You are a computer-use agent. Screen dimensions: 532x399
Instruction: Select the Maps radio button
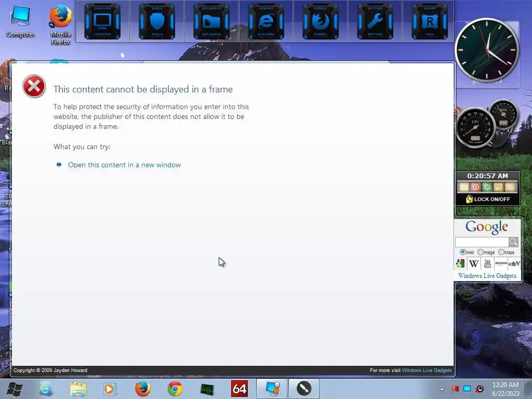point(501,252)
